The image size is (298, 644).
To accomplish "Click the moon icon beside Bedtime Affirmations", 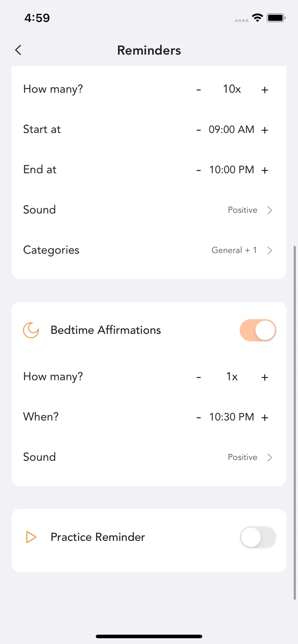I will (31, 330).
